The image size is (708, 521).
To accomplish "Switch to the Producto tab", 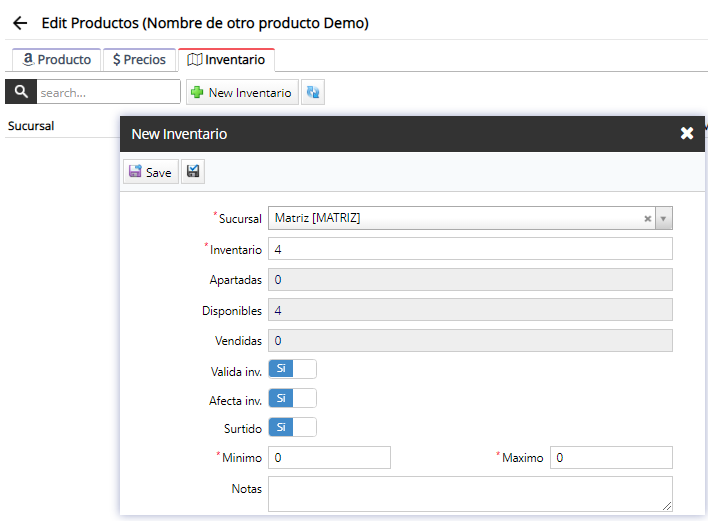I will pos(56,60).
